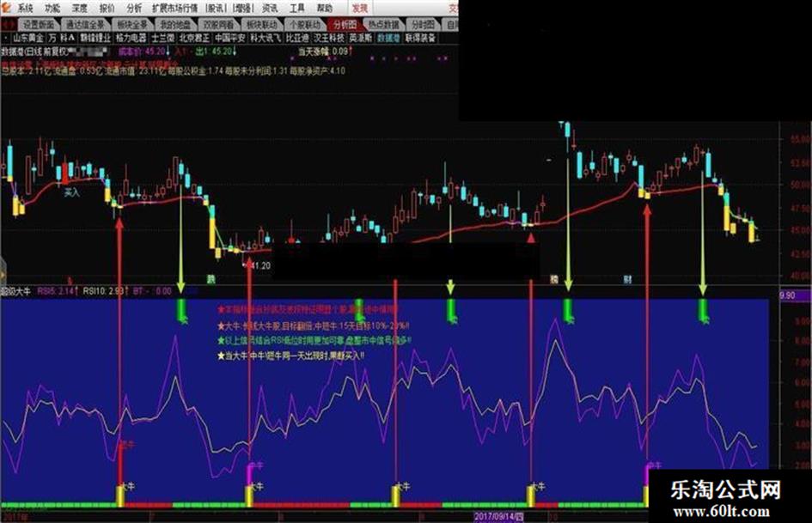
Task: Switch to the 我的地盘 tab
Action: tap(175, 24)
